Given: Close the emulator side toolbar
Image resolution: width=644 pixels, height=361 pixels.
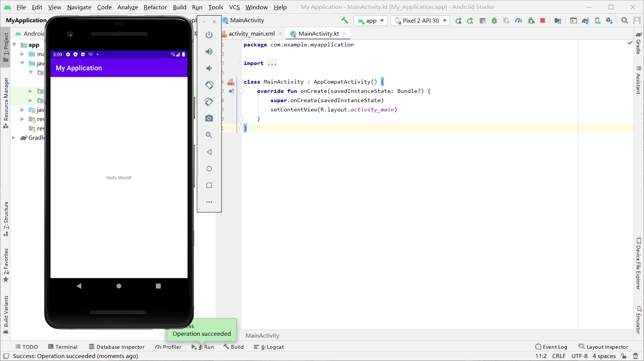Looking at the screenshot, I should coord(214,22).
